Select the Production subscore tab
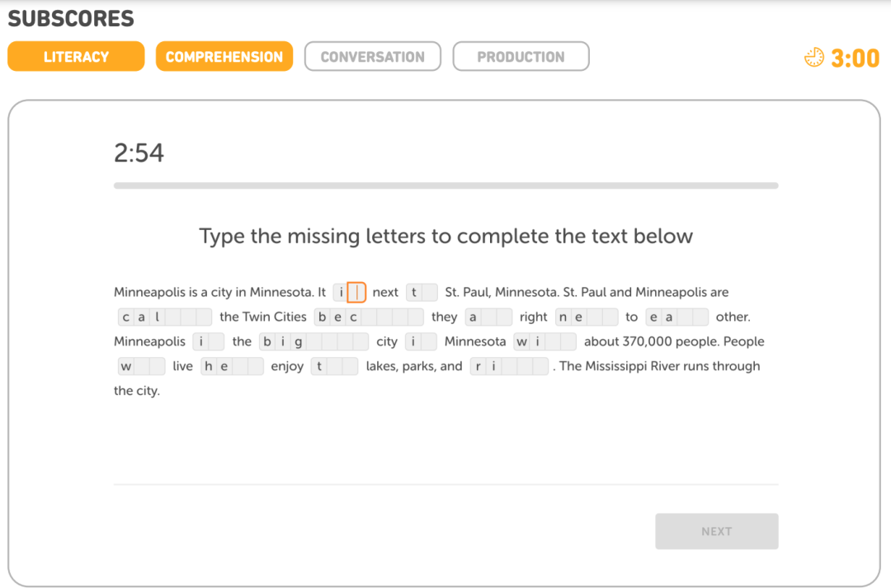The height and width of the screenshot is (588, 891). (521, 57)
